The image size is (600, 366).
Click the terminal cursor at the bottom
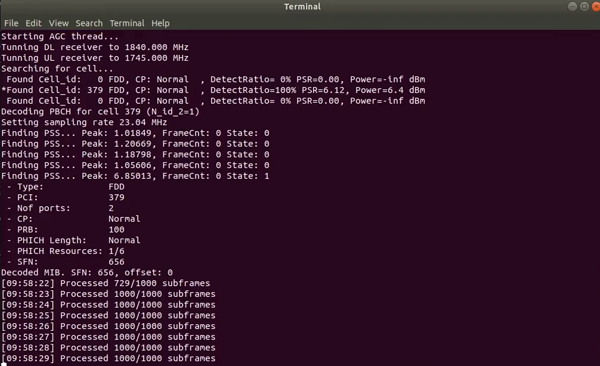(4, 364)
